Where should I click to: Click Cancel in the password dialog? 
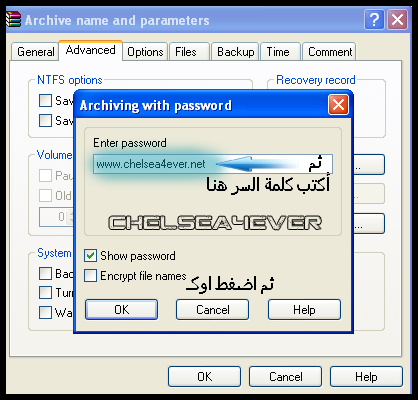coord(212,309)
